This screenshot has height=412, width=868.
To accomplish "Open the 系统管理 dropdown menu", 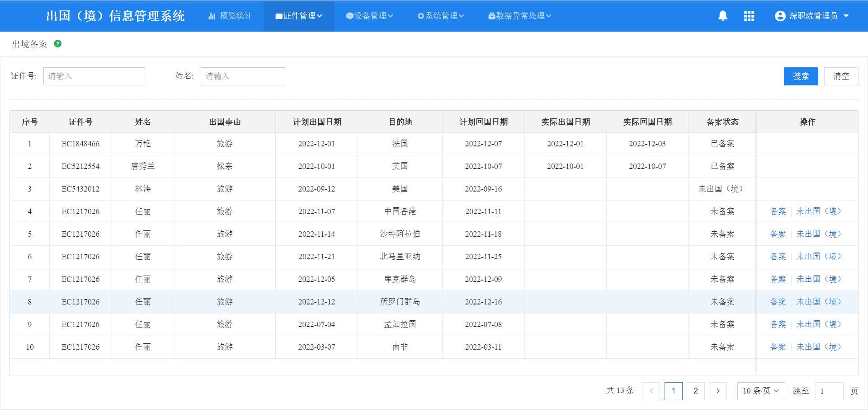I will 441,16.
